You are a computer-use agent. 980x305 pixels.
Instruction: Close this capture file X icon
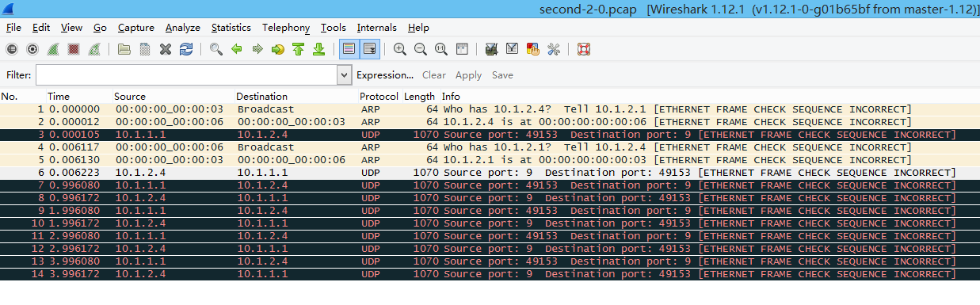(x=166, y=49)
